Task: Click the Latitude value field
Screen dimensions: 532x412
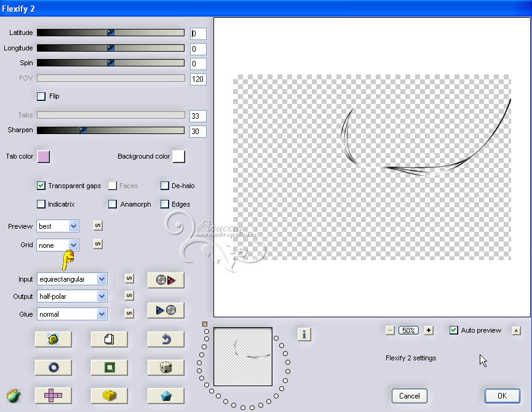Action: 198,34
